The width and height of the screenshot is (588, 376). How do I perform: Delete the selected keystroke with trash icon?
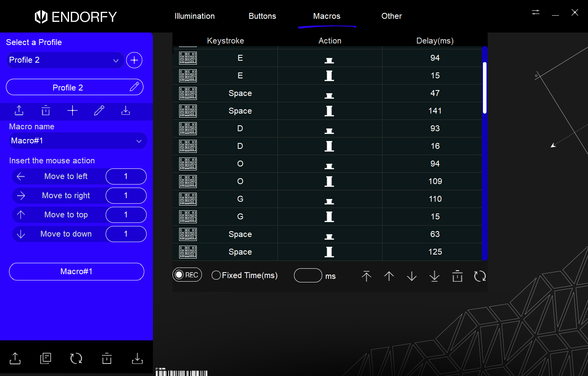457,276
